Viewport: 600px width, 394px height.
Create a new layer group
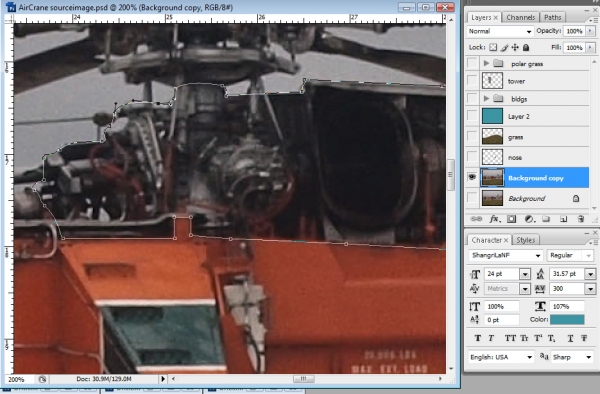pos(546,219)
